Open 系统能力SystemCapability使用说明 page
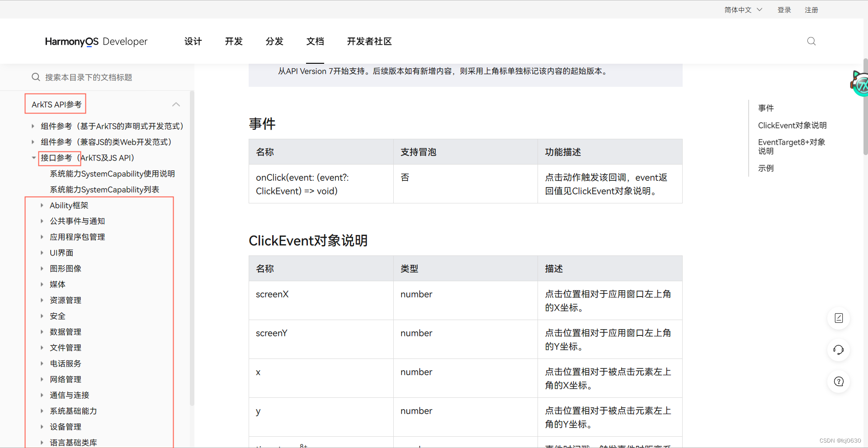868x448 pixels. (x=112, y=174)
